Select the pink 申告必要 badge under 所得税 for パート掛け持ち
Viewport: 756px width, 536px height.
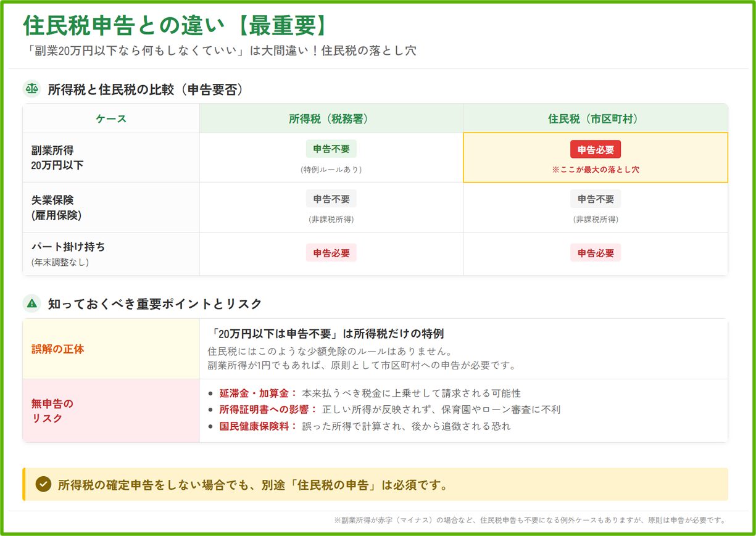[x=331, y=253]
